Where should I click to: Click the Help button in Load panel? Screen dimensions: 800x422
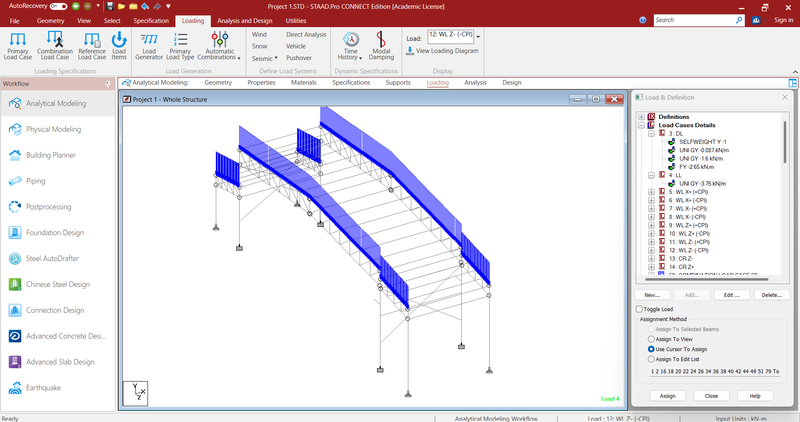pos(755,396)
